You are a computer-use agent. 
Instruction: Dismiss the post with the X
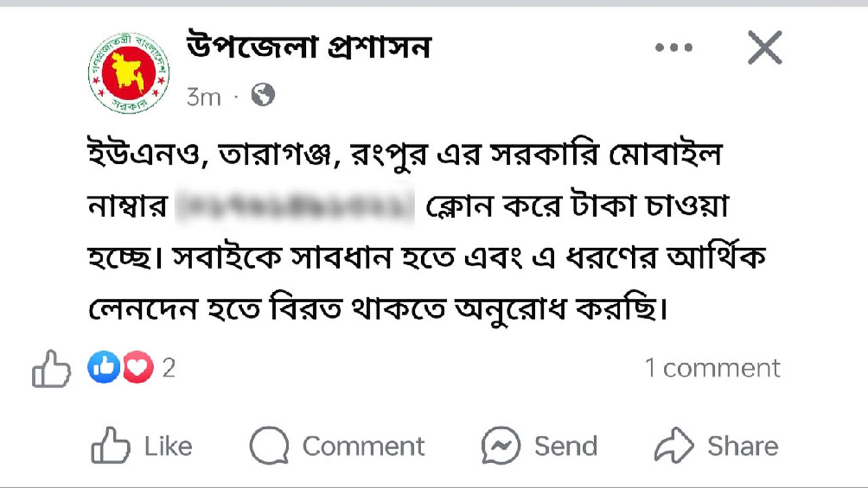[765, 47]
